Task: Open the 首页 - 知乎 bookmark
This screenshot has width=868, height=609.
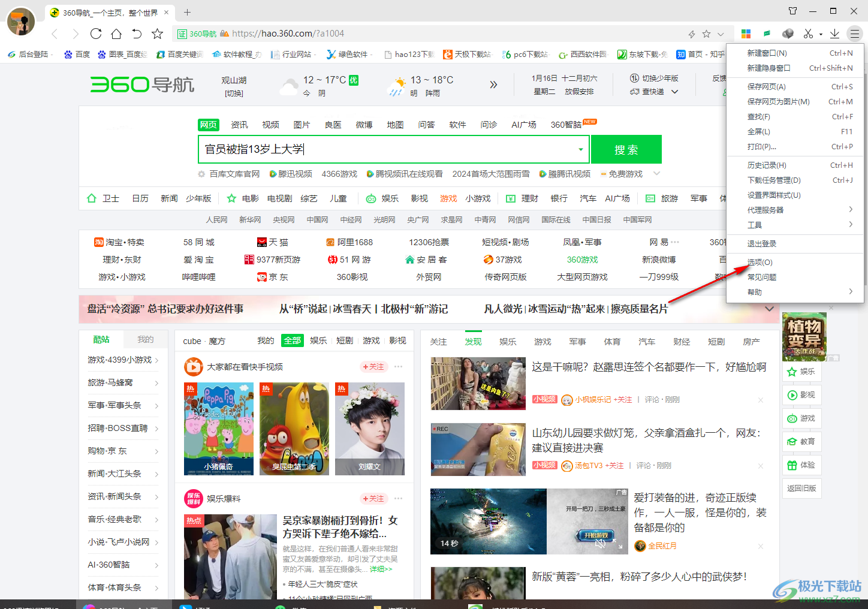Action: pyautogui.click(x=701, y=54)
